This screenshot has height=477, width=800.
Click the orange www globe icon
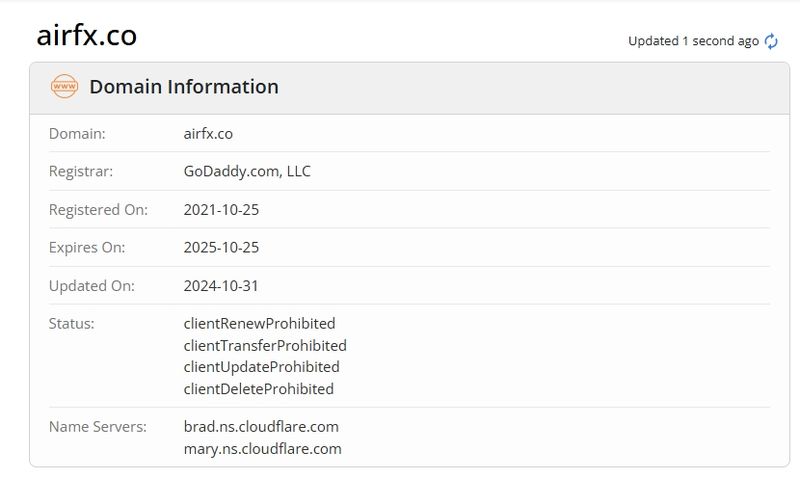(x=64, y=86)
